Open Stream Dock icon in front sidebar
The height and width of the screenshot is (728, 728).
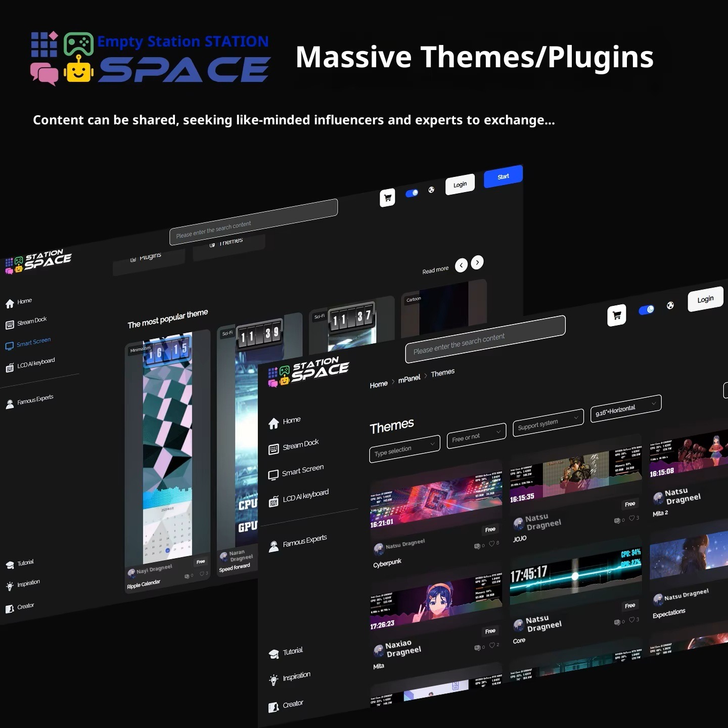[274, 449]
